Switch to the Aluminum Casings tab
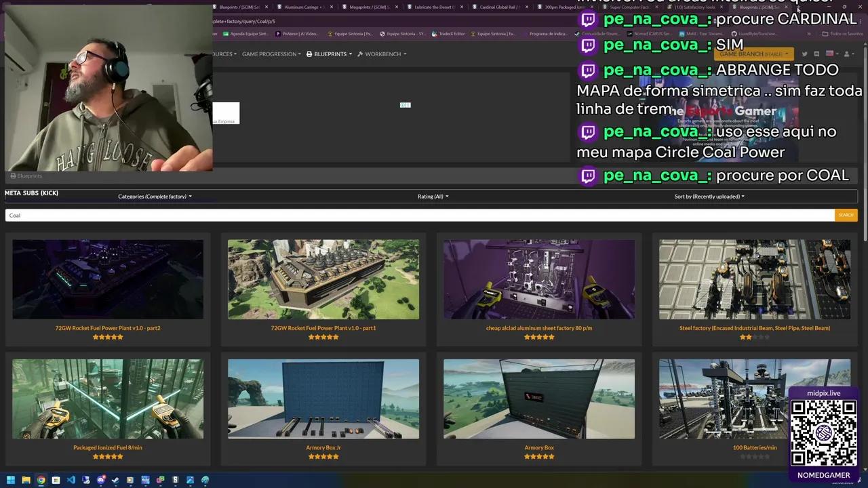 coord(305,7)
